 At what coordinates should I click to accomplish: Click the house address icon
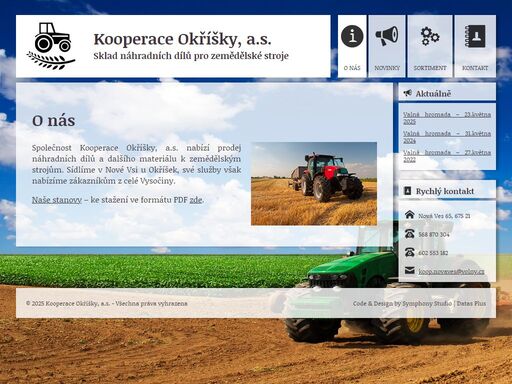click(409, 215)
